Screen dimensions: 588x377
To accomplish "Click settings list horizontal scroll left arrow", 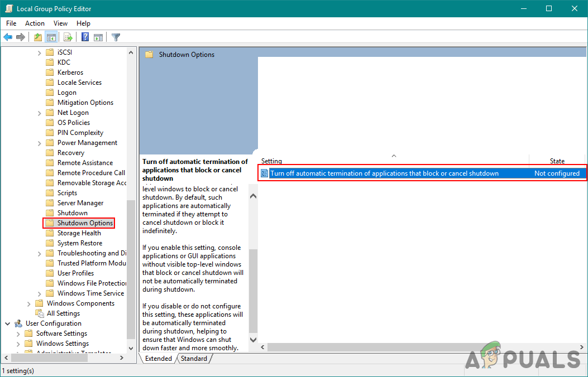I will click(x=263, y=347).
